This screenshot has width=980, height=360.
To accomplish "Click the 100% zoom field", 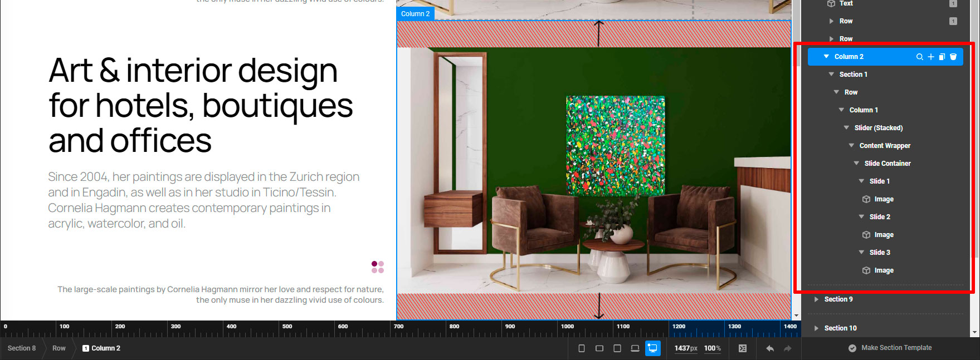I will [x=712, y=348].
